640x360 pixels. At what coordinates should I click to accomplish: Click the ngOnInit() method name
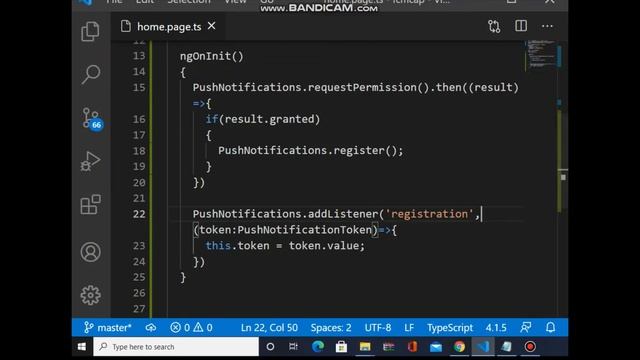(x=211, y=56)
